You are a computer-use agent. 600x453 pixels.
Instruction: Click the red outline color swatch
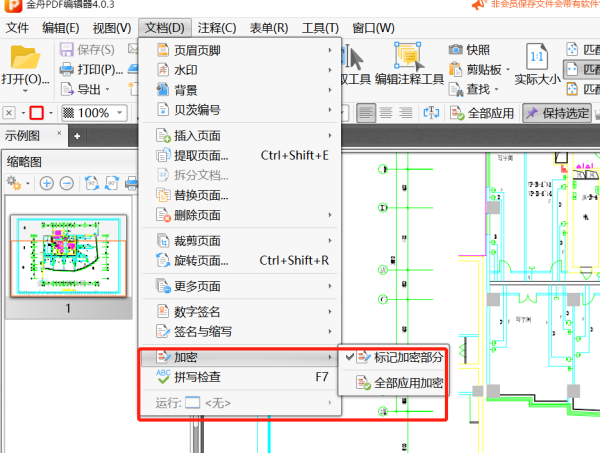coord(36,113)
